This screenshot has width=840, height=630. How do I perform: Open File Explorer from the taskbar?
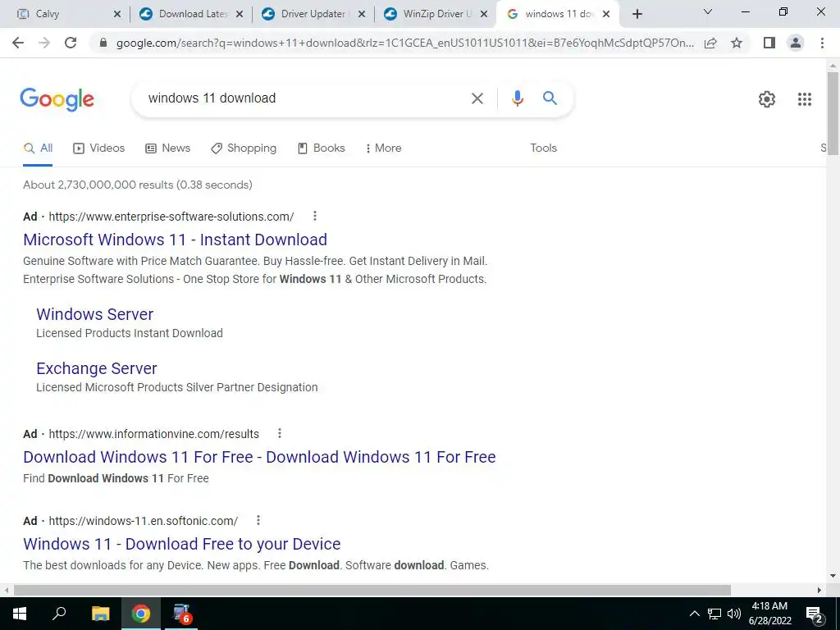click(x=100, y=614)
